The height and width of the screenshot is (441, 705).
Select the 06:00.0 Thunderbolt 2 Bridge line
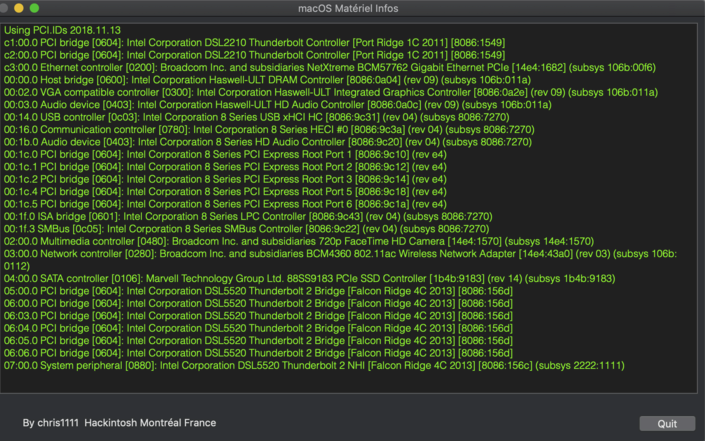(259, 303)
